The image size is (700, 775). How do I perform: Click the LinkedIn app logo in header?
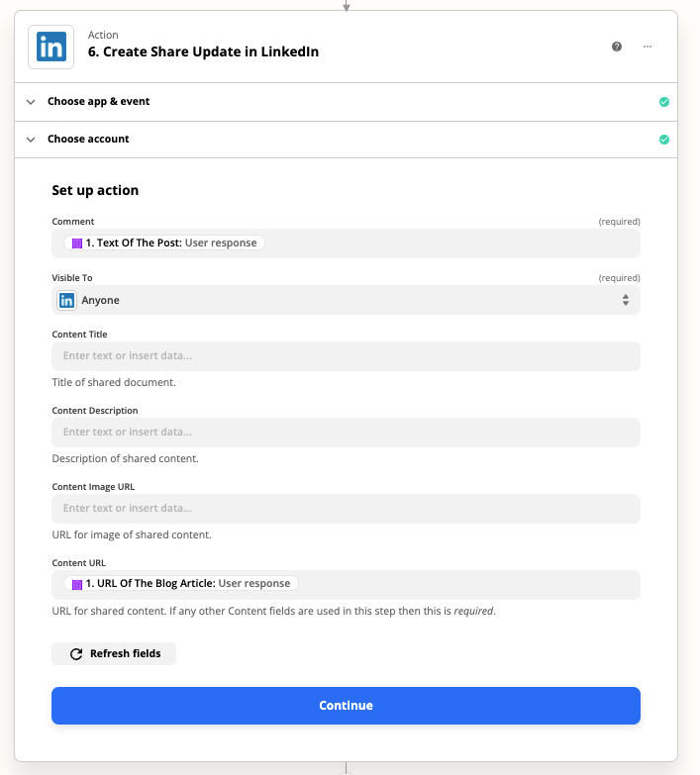coord(51,47)
